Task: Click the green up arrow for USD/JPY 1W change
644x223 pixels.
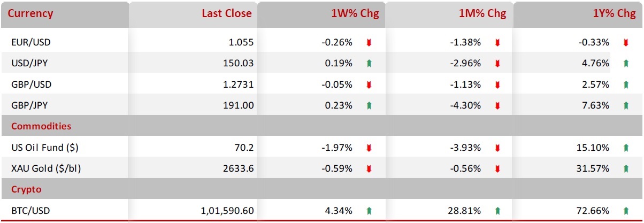Action: 369,63
